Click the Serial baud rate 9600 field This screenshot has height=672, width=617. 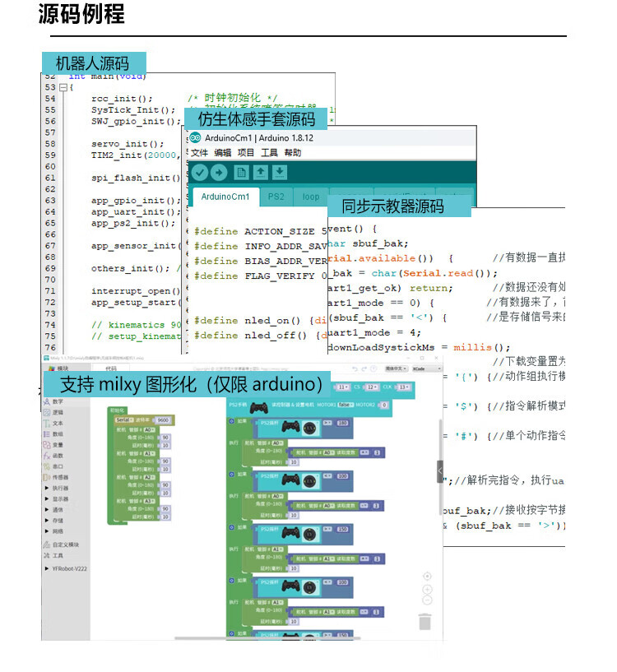[x=162, y=419]
